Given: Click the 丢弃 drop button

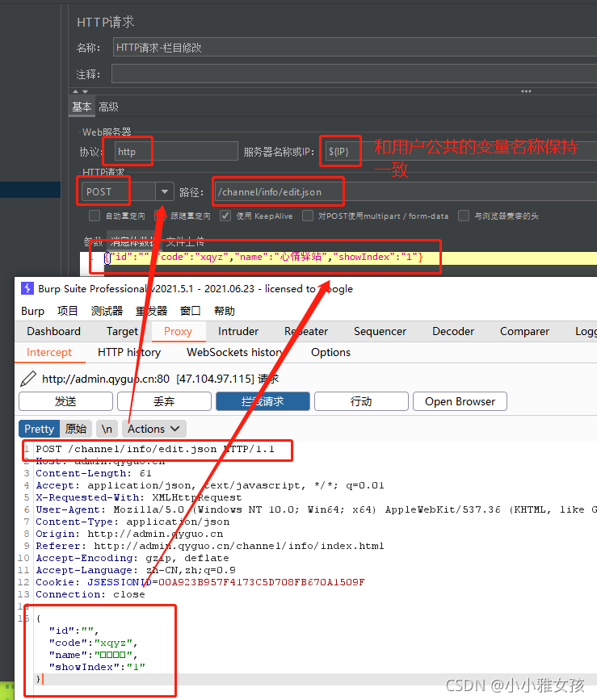Looking at the screenshot, I should 164,401.
